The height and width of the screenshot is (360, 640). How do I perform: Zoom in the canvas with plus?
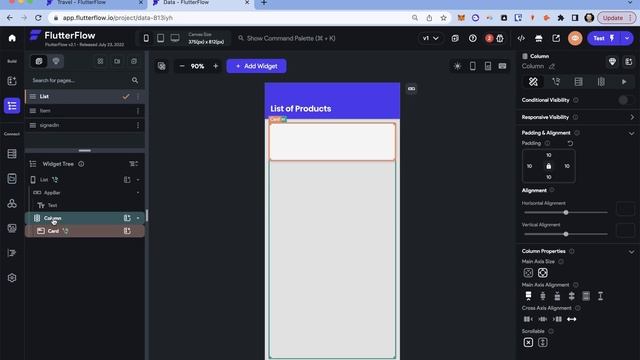point(216,66)
